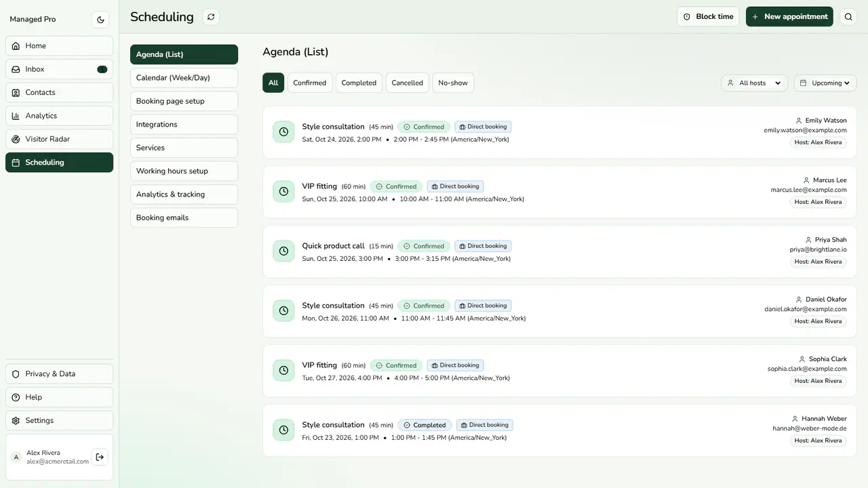Viewport: 868px width, 488px height.
Task: Expand the Upcoming date filter dropdown
Action: (825, 83)
